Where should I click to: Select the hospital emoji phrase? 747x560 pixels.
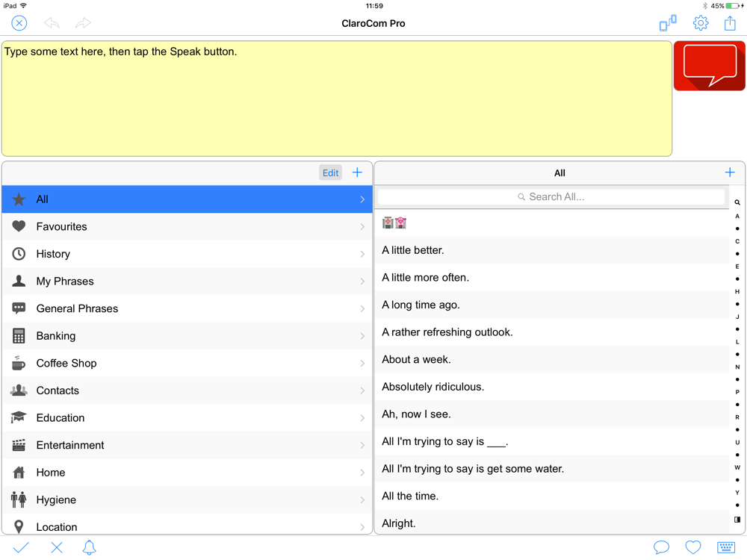(x=554, y=223)
